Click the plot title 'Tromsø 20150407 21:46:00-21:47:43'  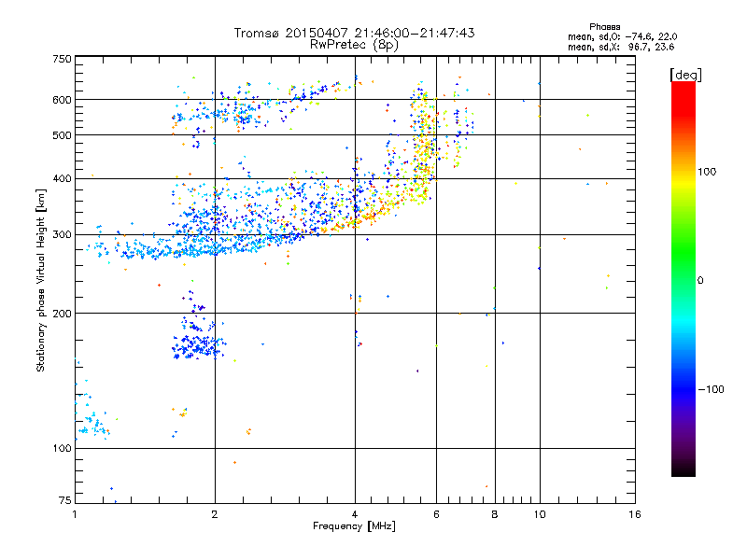tap(354, 33)
